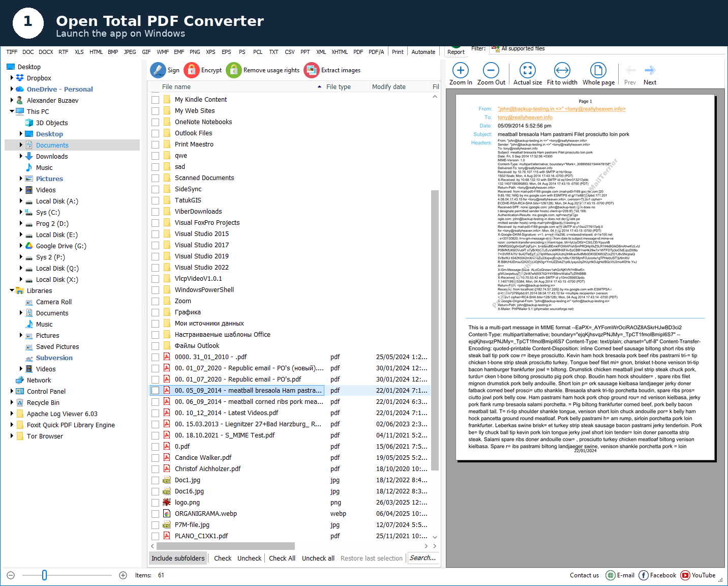Click the Remove usage rights tool
This screenshot has width=728, height=586.
[x=262, y=70]
